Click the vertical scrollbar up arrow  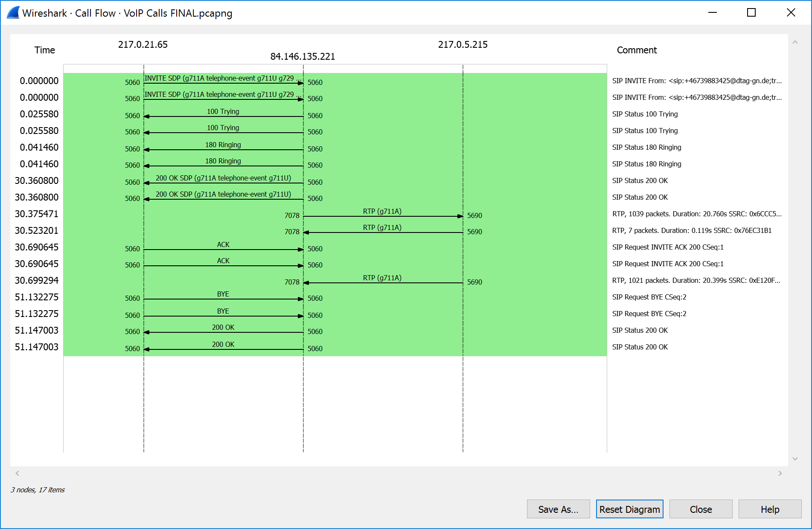click(795, 42)
